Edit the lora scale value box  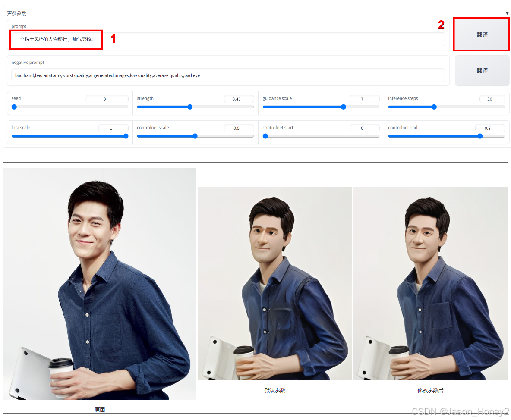114,128
